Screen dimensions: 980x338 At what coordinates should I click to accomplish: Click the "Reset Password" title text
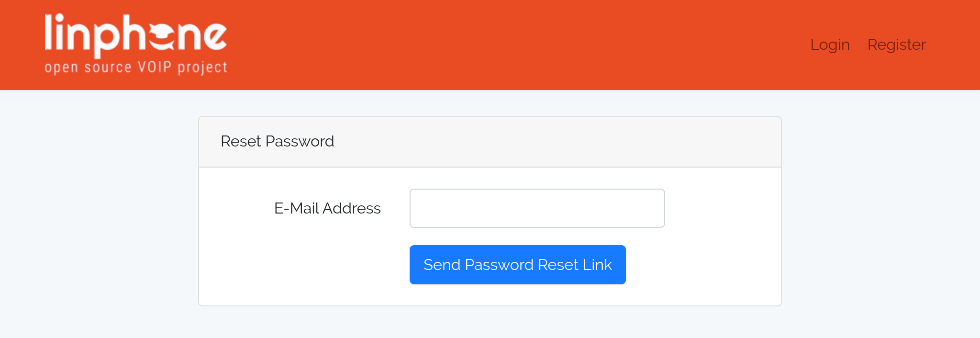coord(277,142)
